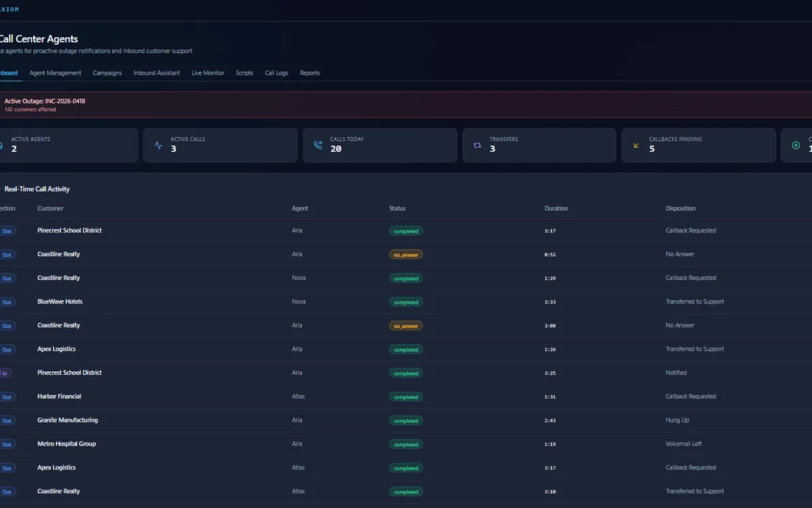Open the Call Logs tab

(x=277, y=73)
